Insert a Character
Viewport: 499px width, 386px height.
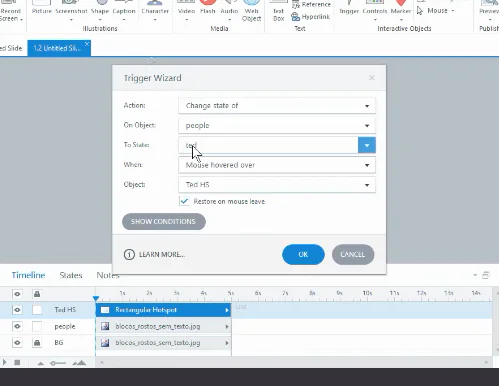click(x=155, y=11)
